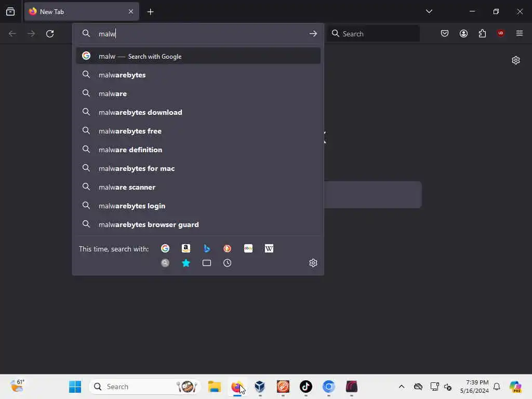Close the New Tab tab
This screenshot has width=532, height=399.
tap(131, 11)
